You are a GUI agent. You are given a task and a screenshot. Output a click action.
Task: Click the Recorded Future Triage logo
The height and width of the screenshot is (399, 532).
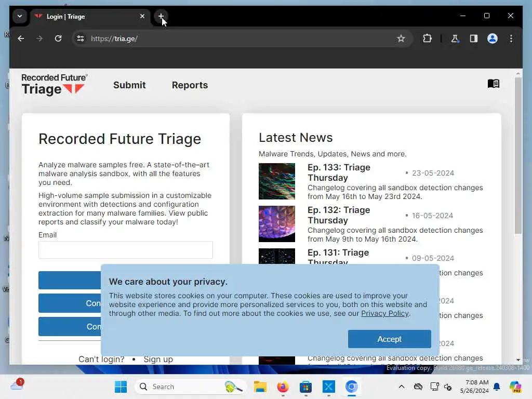coord(54,85)
